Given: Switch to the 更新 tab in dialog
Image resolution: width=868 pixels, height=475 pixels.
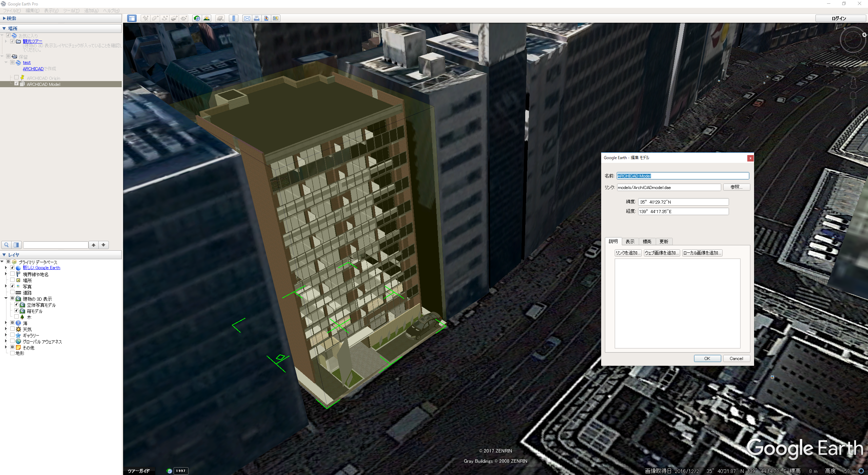Looking at the screenshot, I should click(x=664, y=242).
